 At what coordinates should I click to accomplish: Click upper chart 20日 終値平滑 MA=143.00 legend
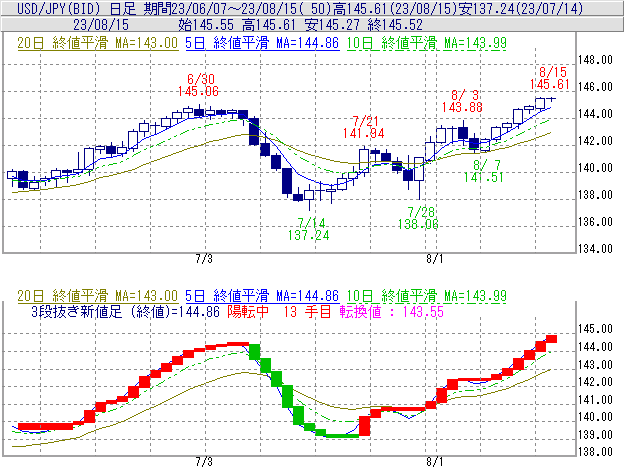click(98, 43)
